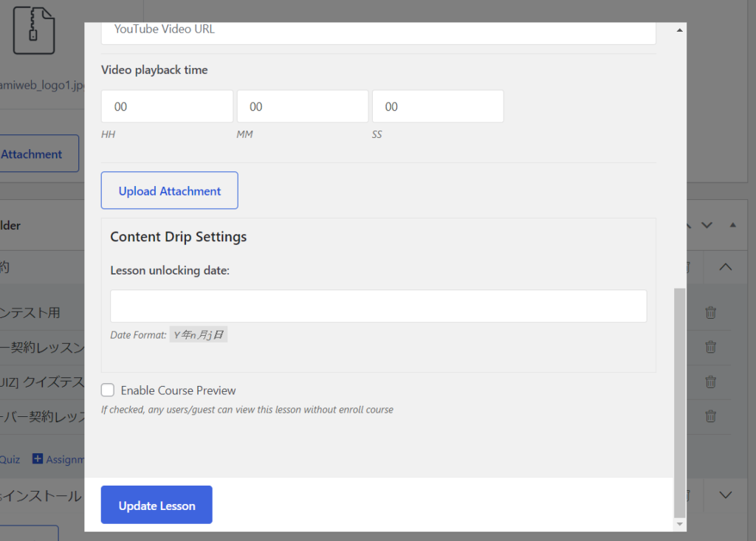Click the SS seconds playback field

click(438, 106)
